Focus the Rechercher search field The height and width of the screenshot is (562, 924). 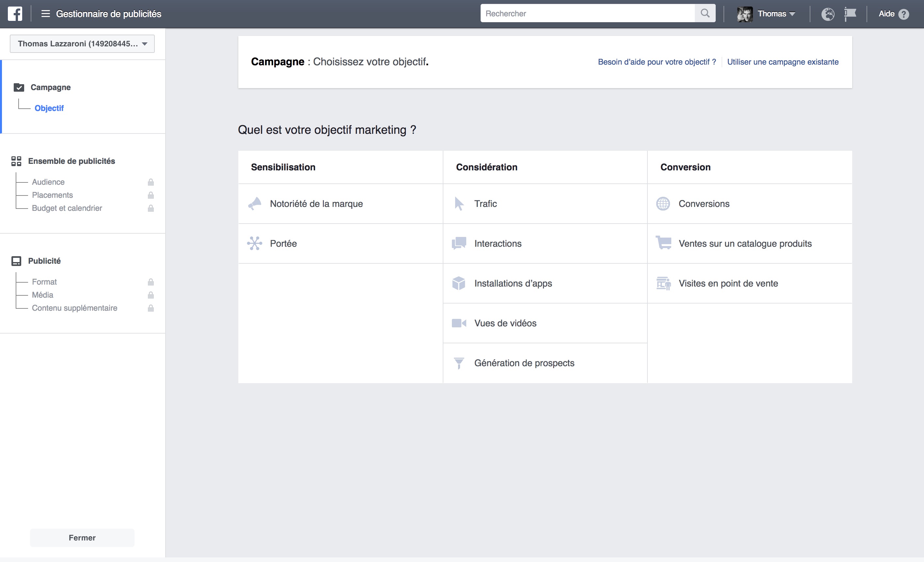tap(587, 13)
